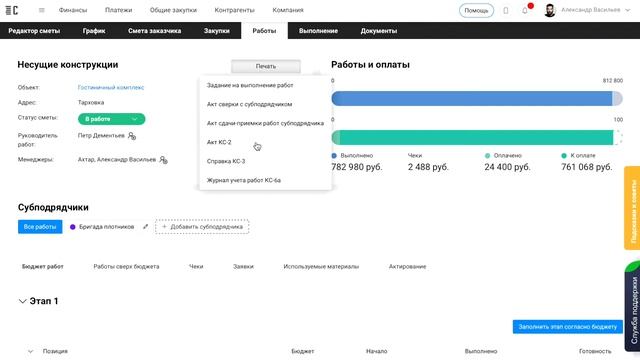Click the Выполнено column header
The height and width of the screenshot is (360, 640).
click(x=481, y=351)
